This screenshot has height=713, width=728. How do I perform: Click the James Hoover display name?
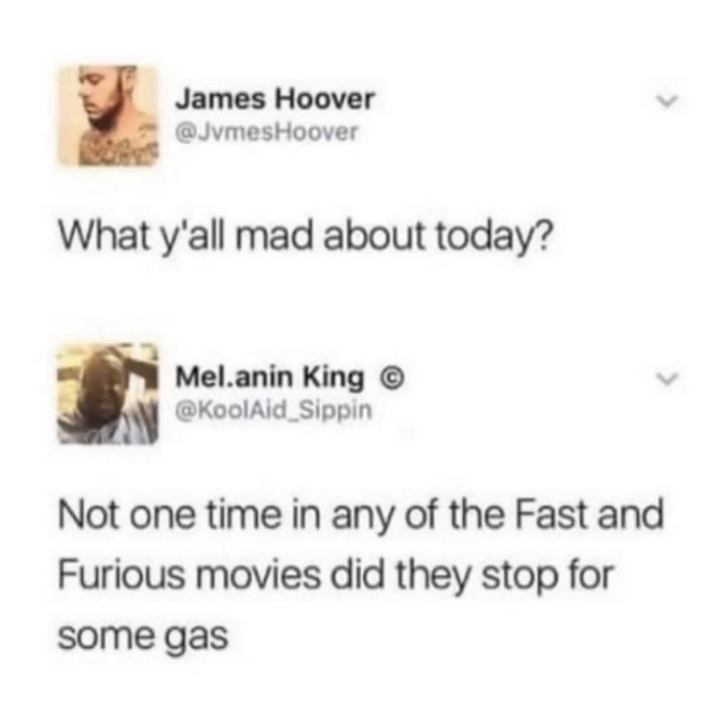pos(274,99)
